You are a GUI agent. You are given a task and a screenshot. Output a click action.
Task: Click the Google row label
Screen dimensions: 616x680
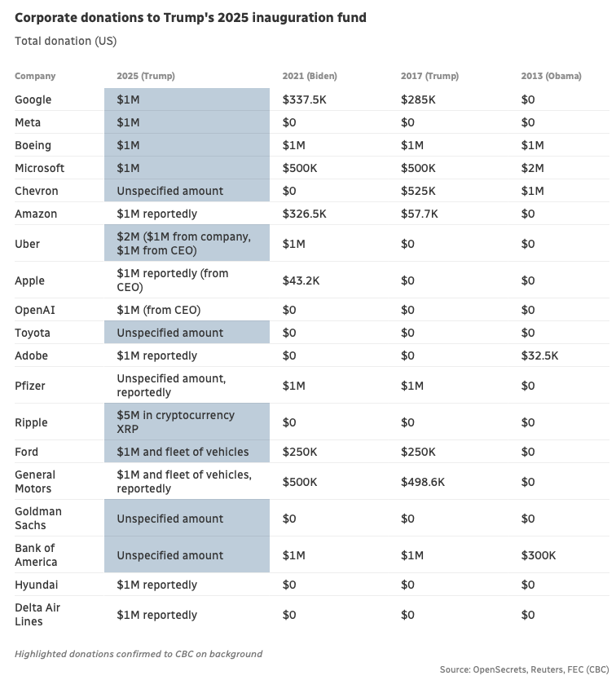click(x=33, y=99)
